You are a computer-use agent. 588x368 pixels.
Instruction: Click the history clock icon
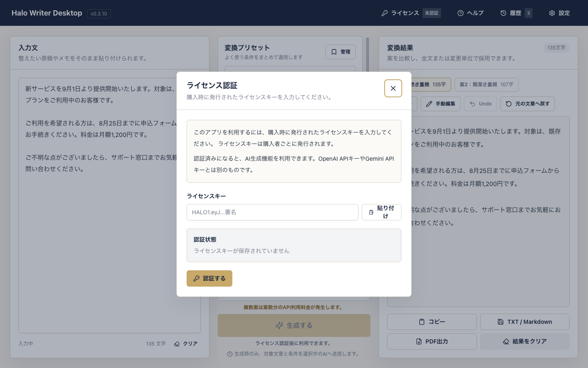(503, 13)
